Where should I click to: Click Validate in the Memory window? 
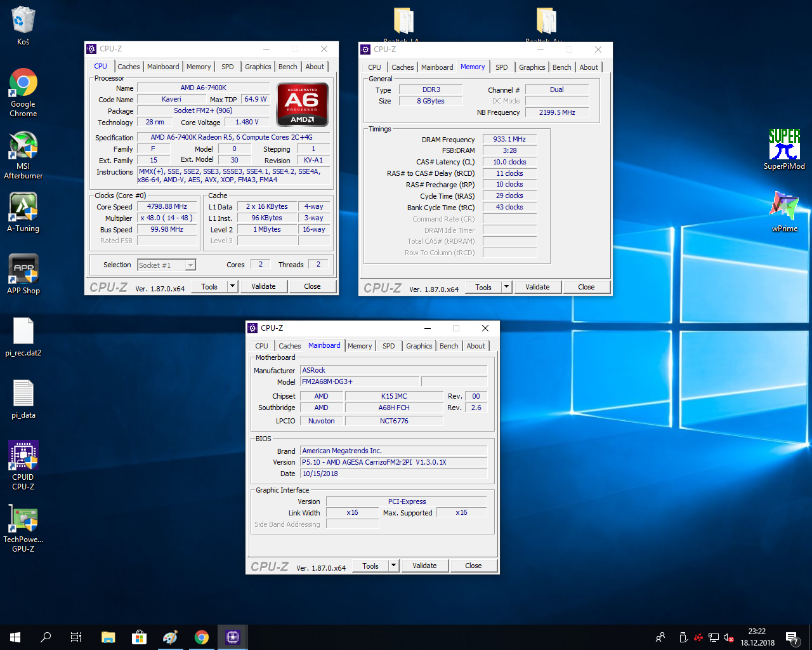(537, 287)
